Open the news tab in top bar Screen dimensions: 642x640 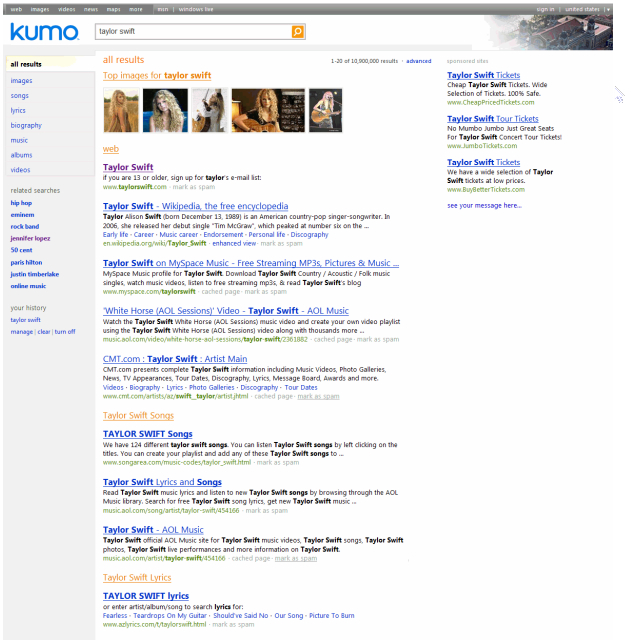click(91, 9)
